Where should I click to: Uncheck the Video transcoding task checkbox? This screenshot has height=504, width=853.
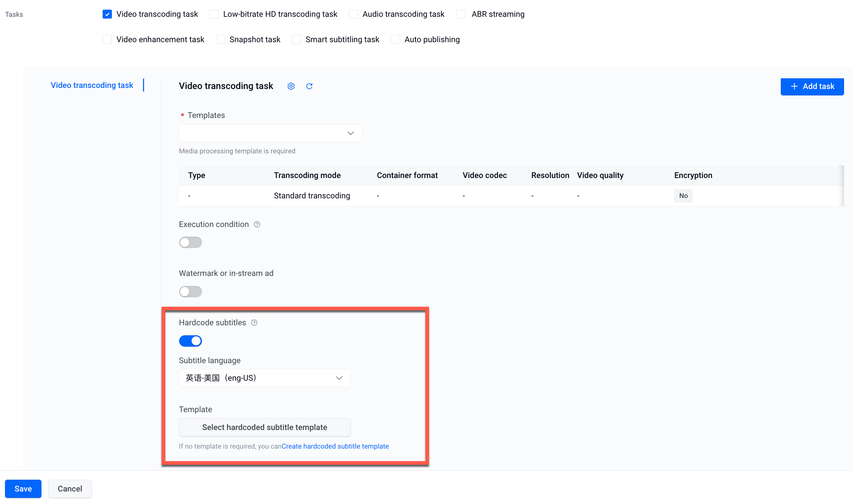coord(107,14)
